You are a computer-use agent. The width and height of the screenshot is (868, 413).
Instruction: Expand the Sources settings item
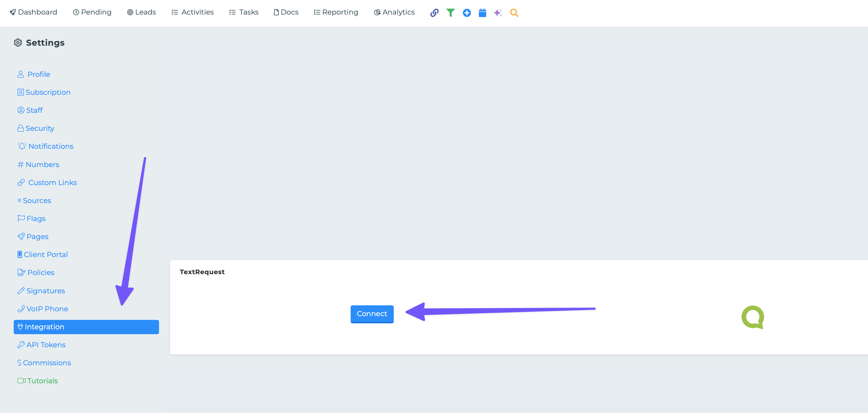pyautogui.click(x=34, y=201)
